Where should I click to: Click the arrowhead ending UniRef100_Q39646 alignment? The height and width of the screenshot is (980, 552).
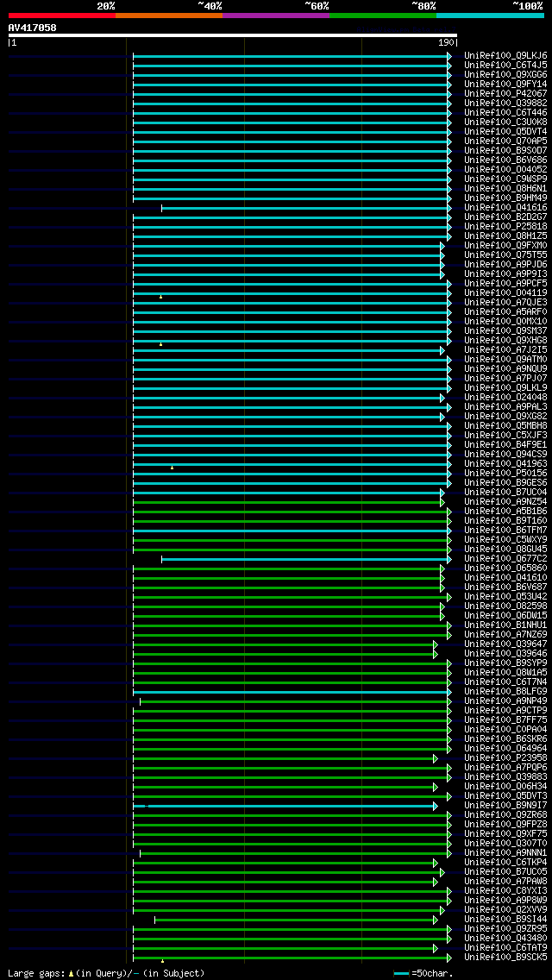[435, 654]
